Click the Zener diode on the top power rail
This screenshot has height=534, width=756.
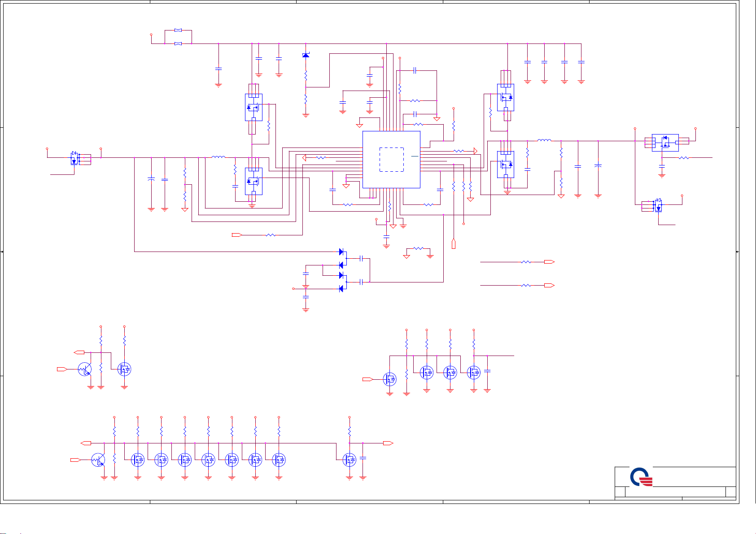(x=306, y=55)
